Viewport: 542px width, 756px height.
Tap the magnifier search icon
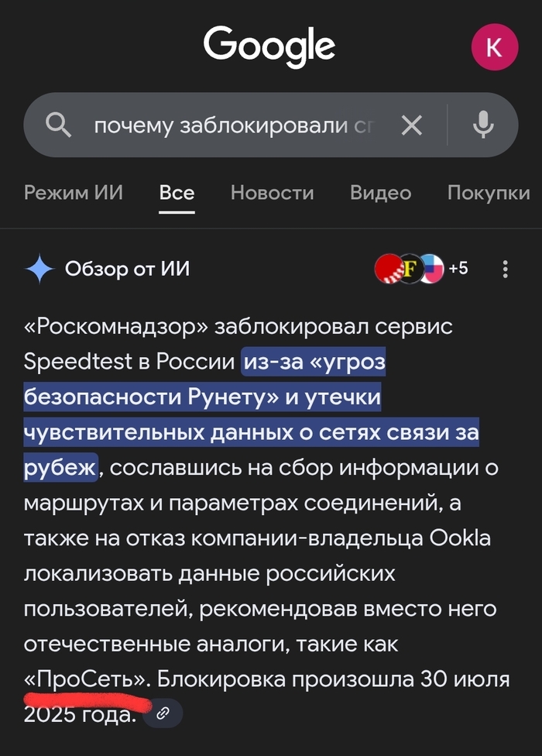[60, 125]
